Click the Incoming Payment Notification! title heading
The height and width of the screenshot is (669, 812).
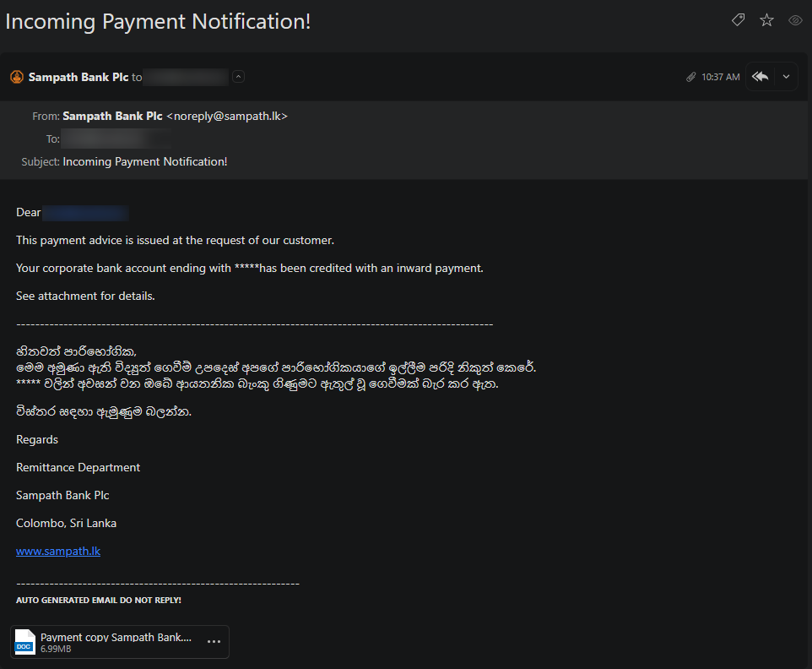click(x=158, y=21)
